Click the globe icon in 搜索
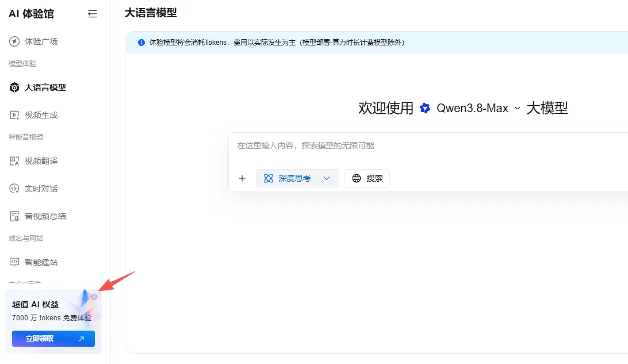628x364 pixels. pyautogui.click(x=357, y=178)
